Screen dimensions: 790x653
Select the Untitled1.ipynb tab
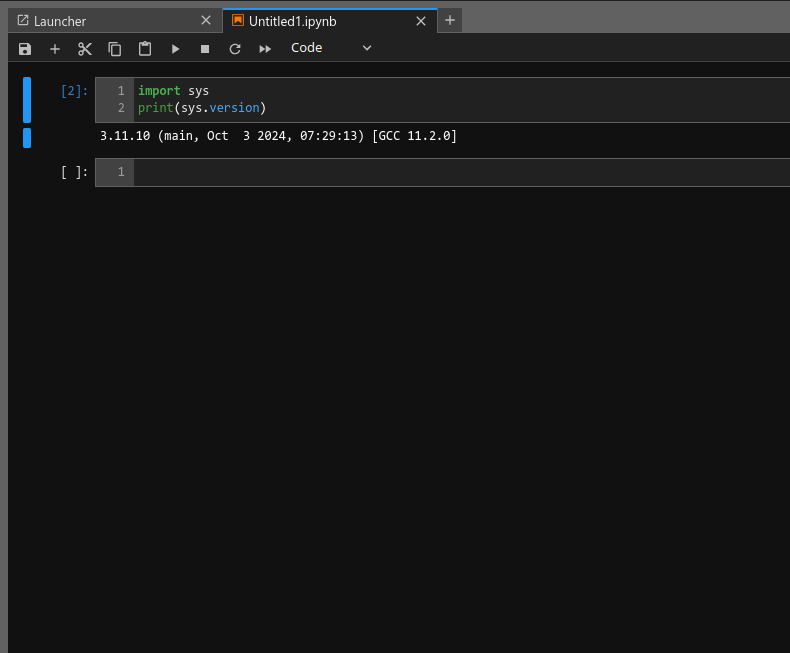(x=300, y=21)
